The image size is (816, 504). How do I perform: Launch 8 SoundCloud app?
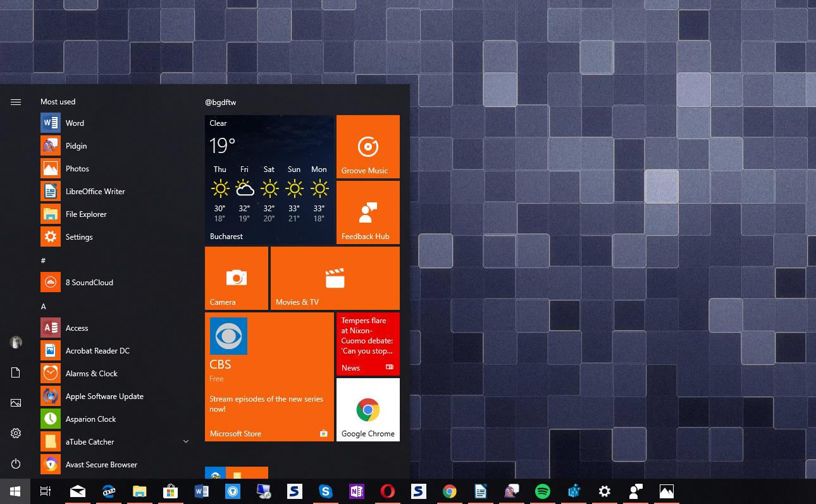[x=115, y=283]
